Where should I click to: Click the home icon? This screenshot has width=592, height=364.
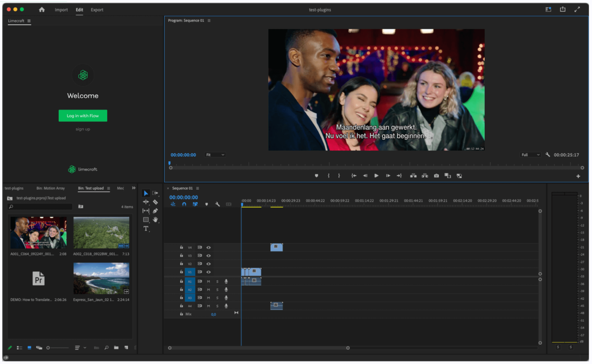pyautogui.click(x=42, y=10)
